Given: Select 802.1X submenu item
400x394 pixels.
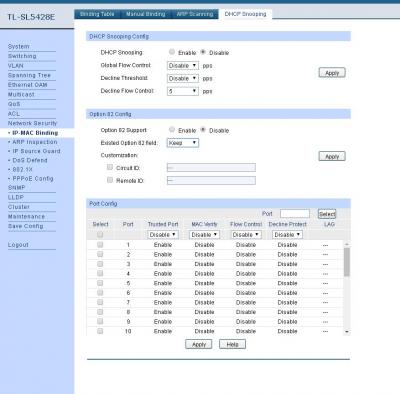Looking at the screenshot, I should tap(22, 169).
